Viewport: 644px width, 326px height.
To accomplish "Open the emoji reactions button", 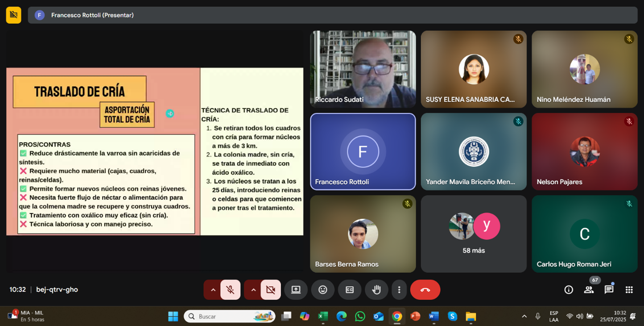I will (322, 290).
